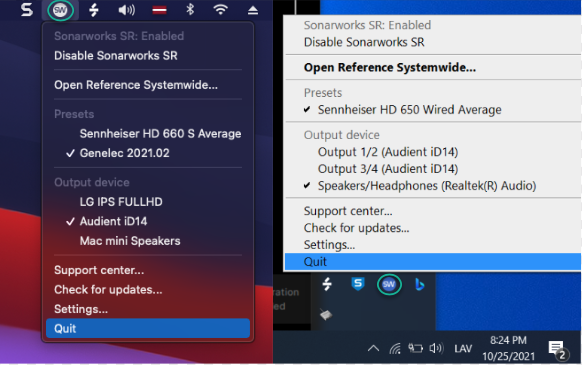
Task: Click the Bing icon in Windows tray overflow
Action: 419,284
